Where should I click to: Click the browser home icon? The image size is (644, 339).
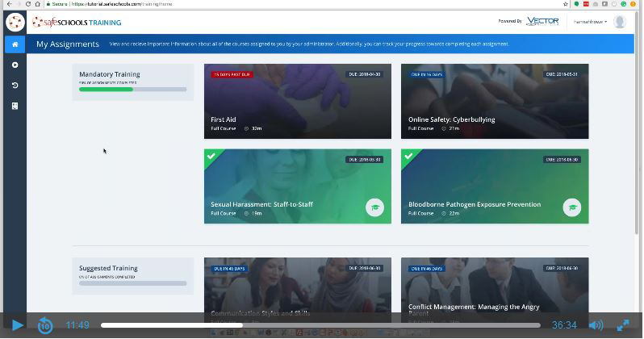pyautogui.click(x=37, y=4)
